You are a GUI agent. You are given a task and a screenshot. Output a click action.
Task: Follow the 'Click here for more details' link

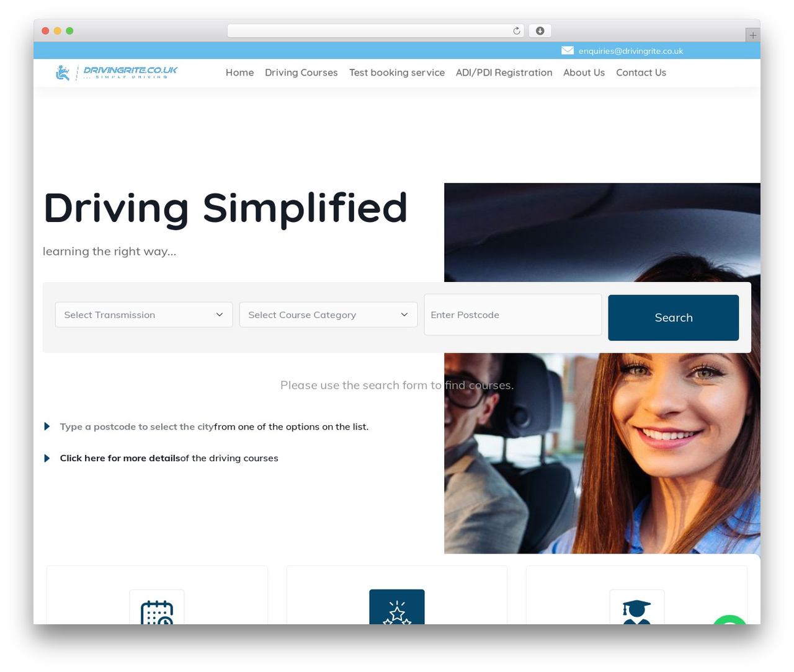pyautogui.click(x=120, y=458)
